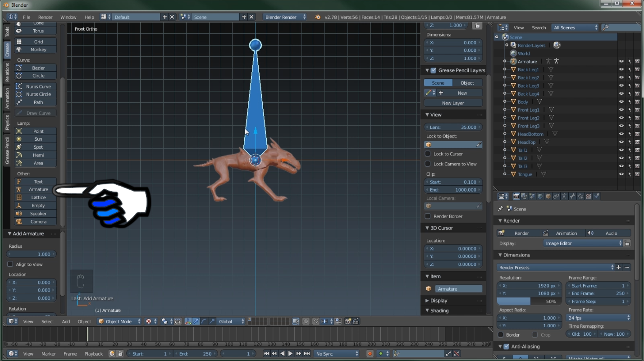The width and height of the screenshot is (644, 361).
Task: Open the Global transform orientation dropdown
Action: (231, 321)
